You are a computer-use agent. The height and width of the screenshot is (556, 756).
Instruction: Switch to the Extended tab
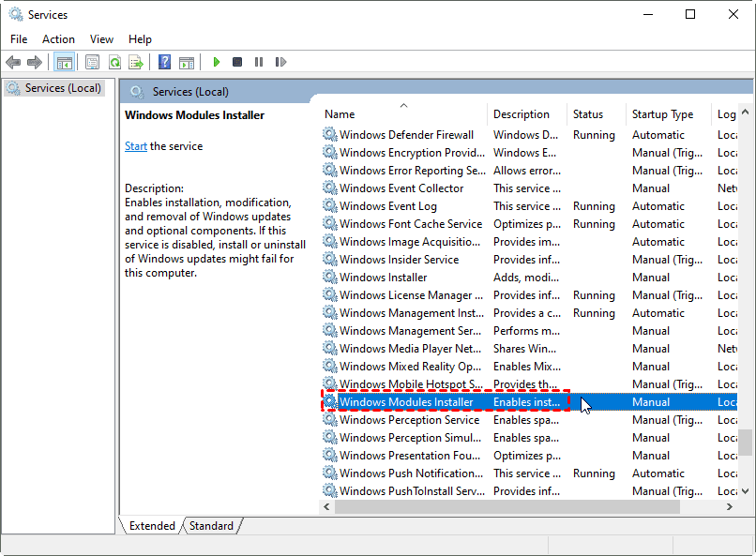pyautogui.click(x=151, y=526)
